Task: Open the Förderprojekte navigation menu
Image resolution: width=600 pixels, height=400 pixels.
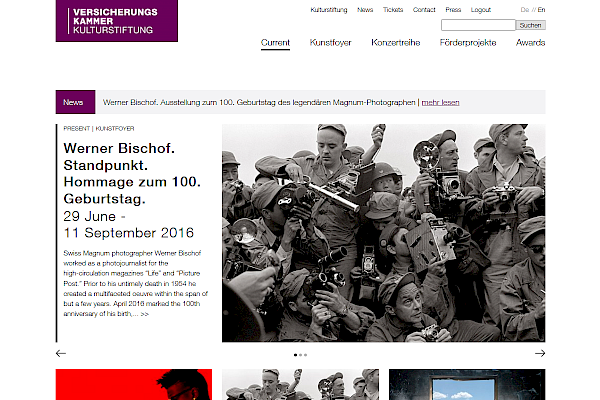Action: [x=468, y=43]
